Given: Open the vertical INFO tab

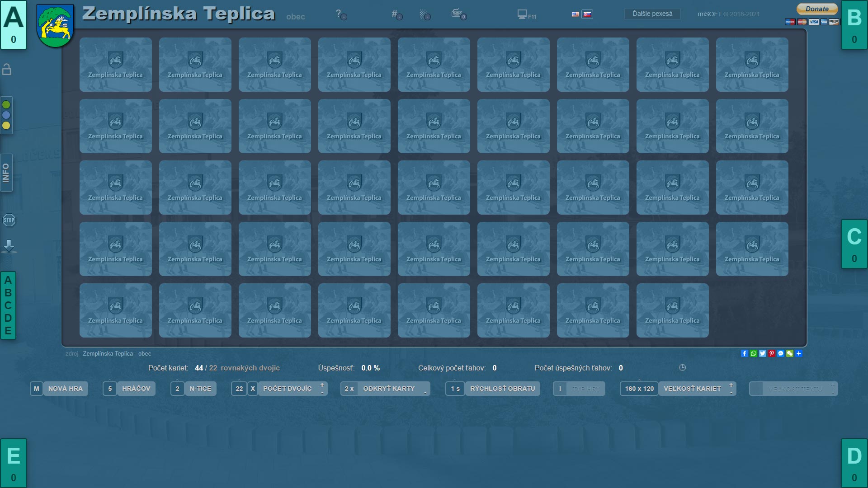Looking at the screenshot, I should click(x=6, y=173).
